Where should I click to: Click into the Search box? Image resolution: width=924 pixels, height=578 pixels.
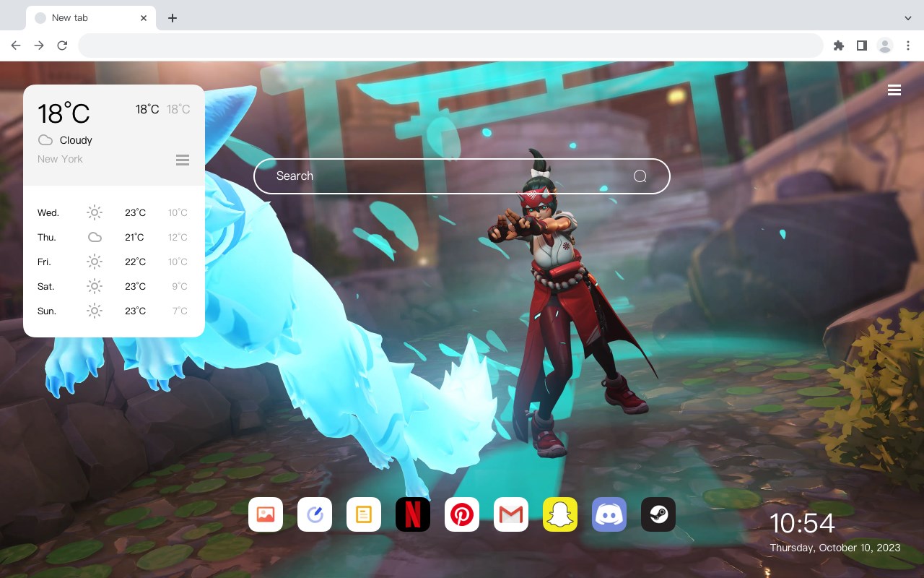point(462,176)
